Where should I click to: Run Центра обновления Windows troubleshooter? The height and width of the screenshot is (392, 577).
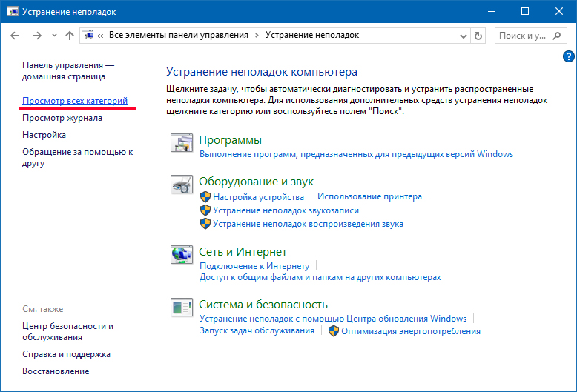[x=333, y=319]
